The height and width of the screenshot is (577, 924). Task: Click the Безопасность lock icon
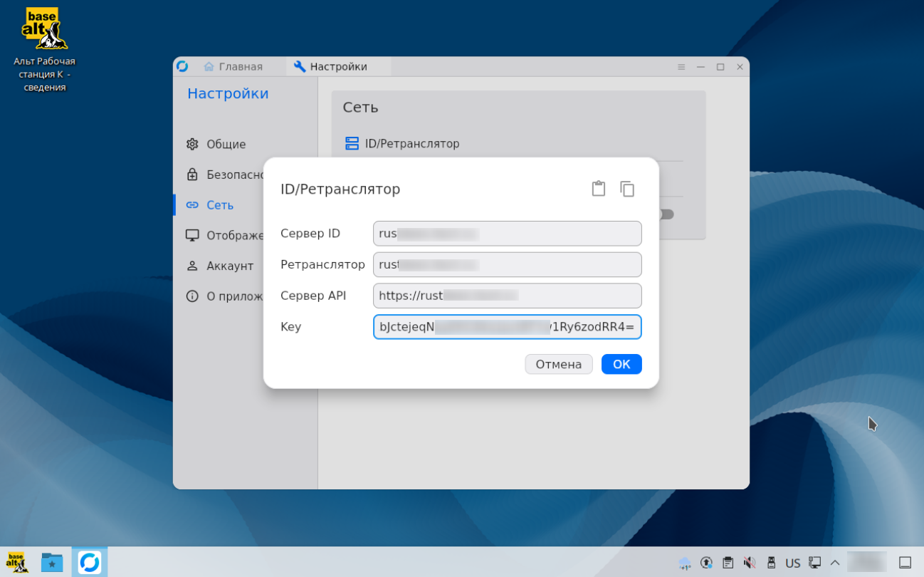pos(191,175)
